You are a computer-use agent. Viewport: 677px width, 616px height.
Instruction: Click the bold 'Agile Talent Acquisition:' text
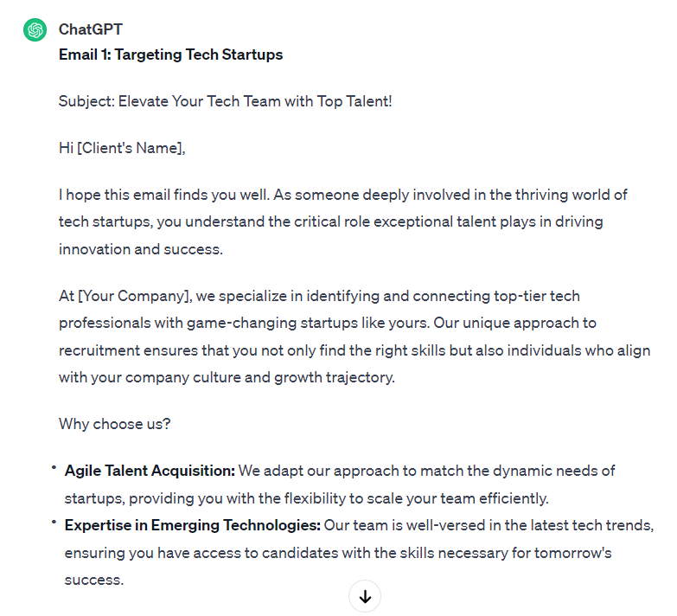click(x=150, y=471)
